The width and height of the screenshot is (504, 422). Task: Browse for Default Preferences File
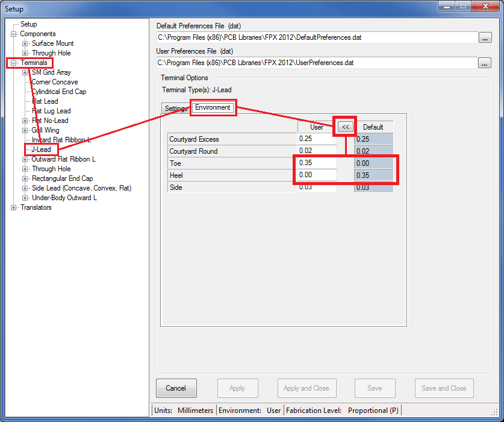[x=485, y=37]
